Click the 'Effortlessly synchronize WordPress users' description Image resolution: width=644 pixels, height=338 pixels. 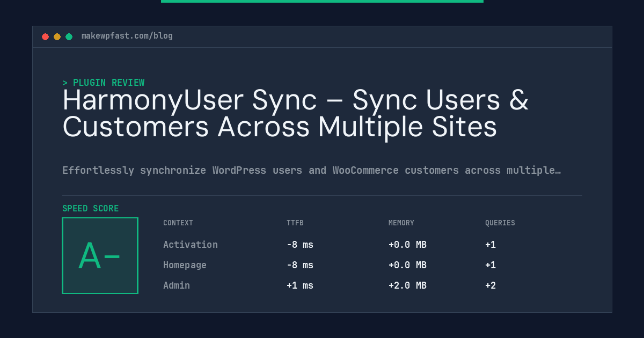click(312, 171)
